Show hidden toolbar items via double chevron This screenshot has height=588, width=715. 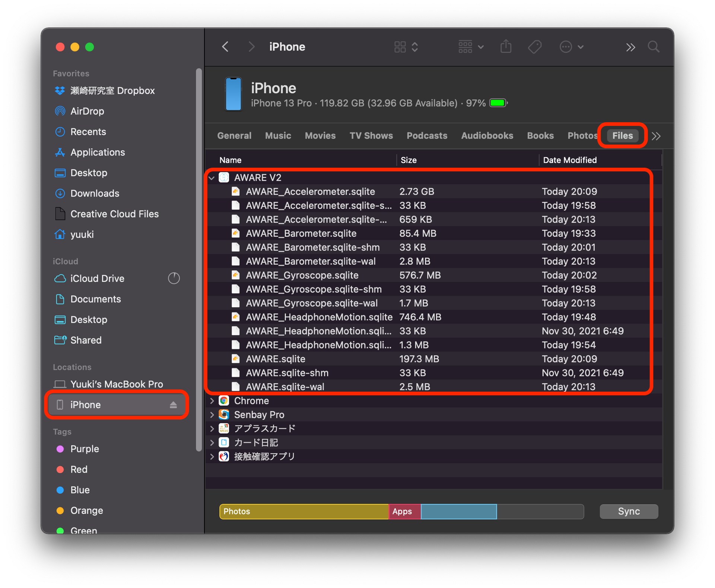click(630, 47)
